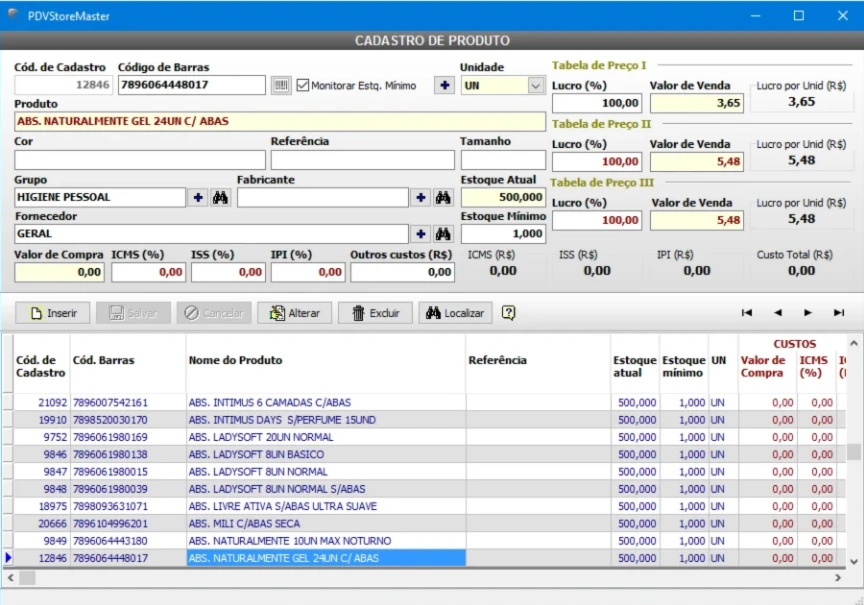Jump to the last record
The width and height of the screenshot is (864, 605).
(838, 313)
